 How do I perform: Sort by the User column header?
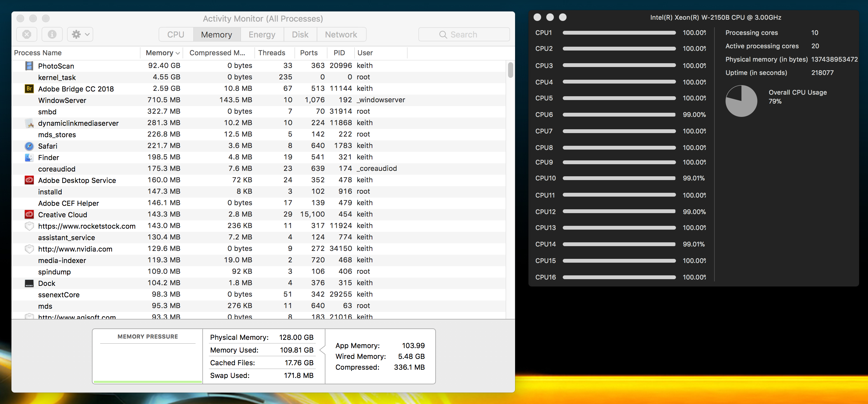click(380, 53)
